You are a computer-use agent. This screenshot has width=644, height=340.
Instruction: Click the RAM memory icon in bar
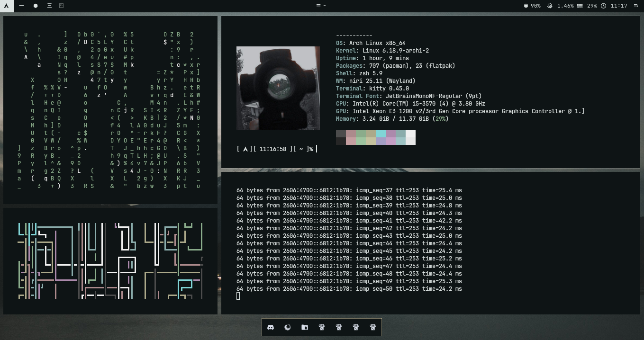tap(580, 6)
